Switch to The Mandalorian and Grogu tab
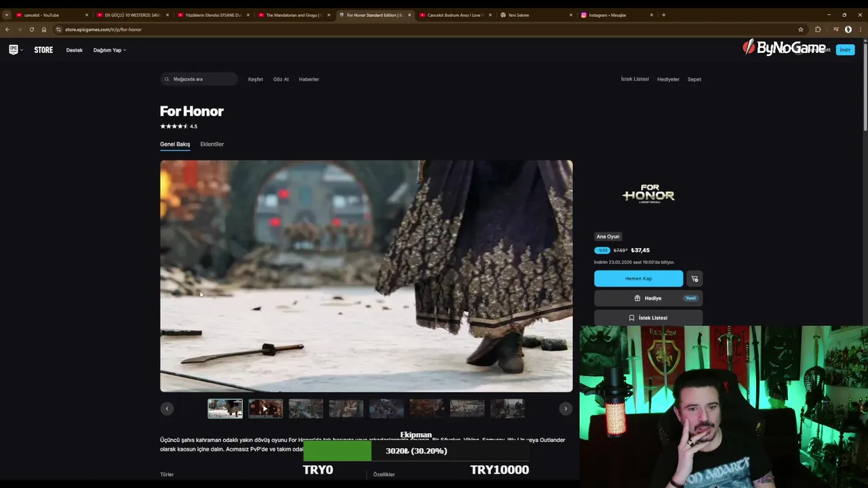Screen dimensions: 868x488 coord(294,15)
